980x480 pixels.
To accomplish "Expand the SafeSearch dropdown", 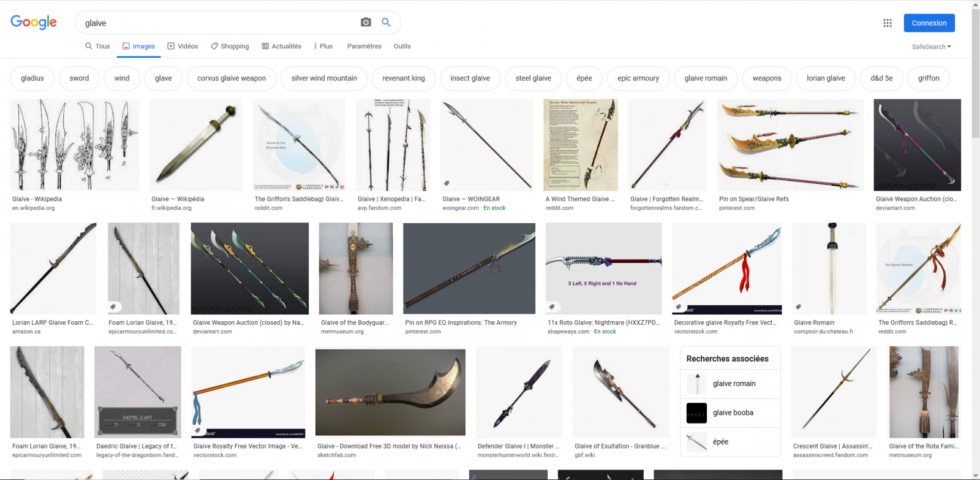I will click(x=931, y=47).
